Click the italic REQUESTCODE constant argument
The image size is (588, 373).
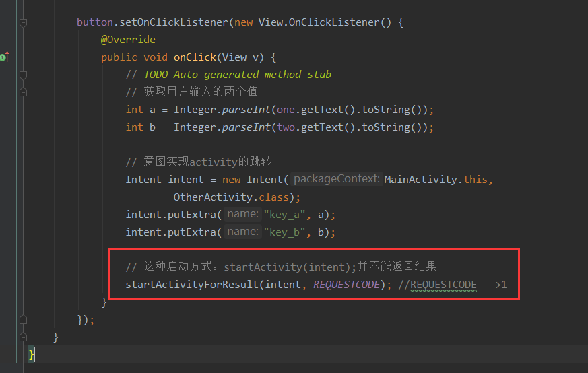coord(346,285)
